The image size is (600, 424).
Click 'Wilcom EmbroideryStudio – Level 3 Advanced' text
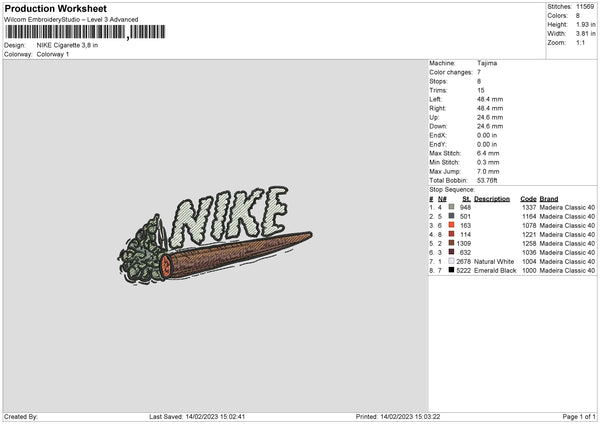[x=71, y=20]
